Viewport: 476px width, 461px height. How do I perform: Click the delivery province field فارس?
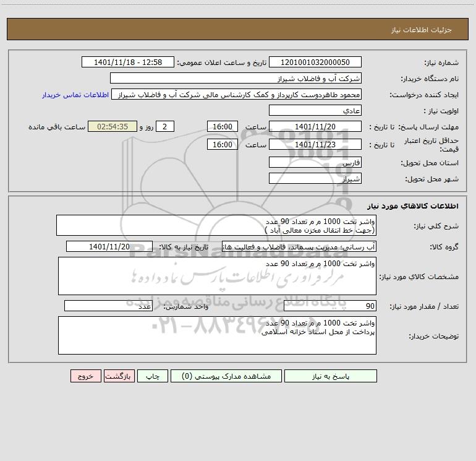click(315, 163)
